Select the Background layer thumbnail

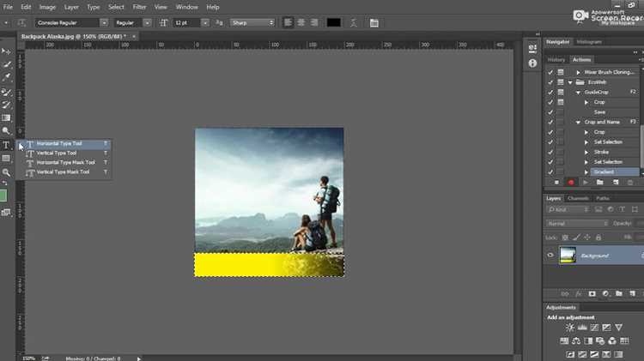[x=568, y=256]
